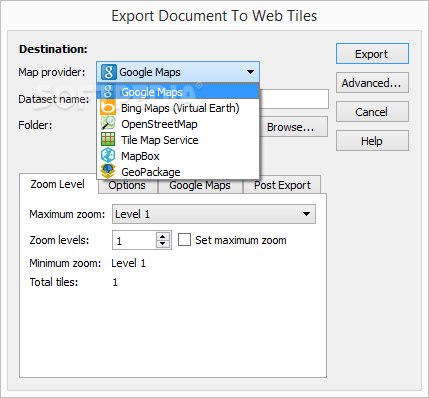Click the OpenStreetMap magnifier icon
429x398 pixels.
(108, 124)
